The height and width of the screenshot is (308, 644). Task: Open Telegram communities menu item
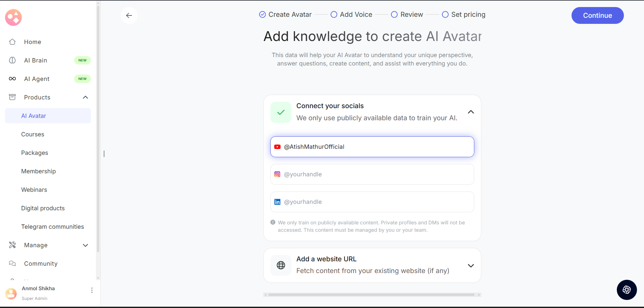53,227
